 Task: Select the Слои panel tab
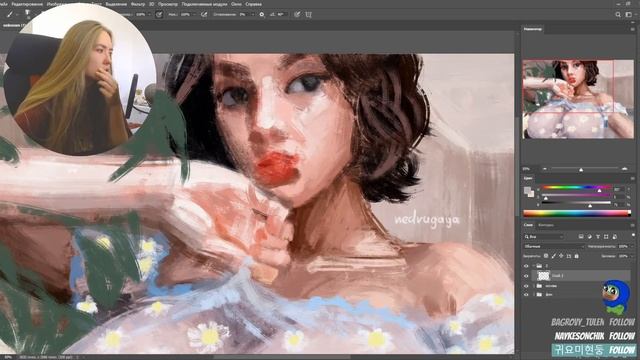click(x=528, y=225)
